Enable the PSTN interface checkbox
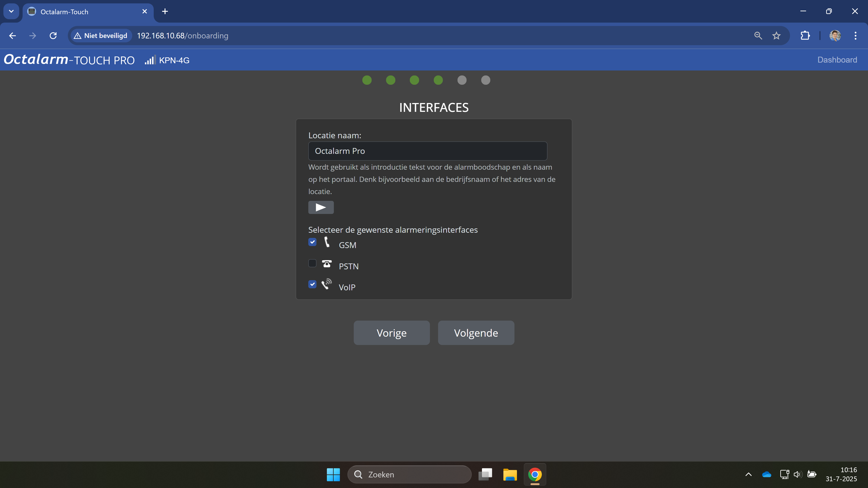The height and width of the screenshot is (488, 868). (312, 263)
